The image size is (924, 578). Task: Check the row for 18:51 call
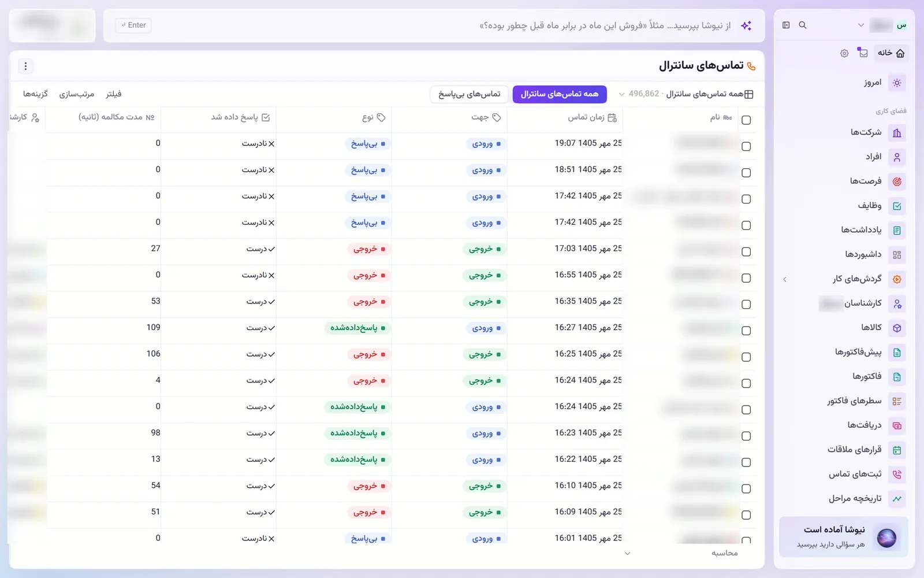(746, 173)
